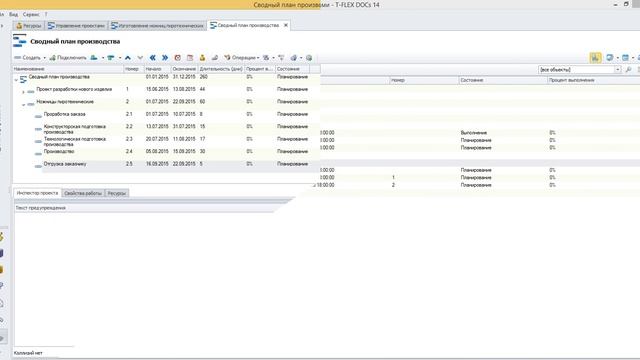Screen dimensions: 640x360
Task: Close the Сводный план производства tab
Action: click(x=286, y=25)
